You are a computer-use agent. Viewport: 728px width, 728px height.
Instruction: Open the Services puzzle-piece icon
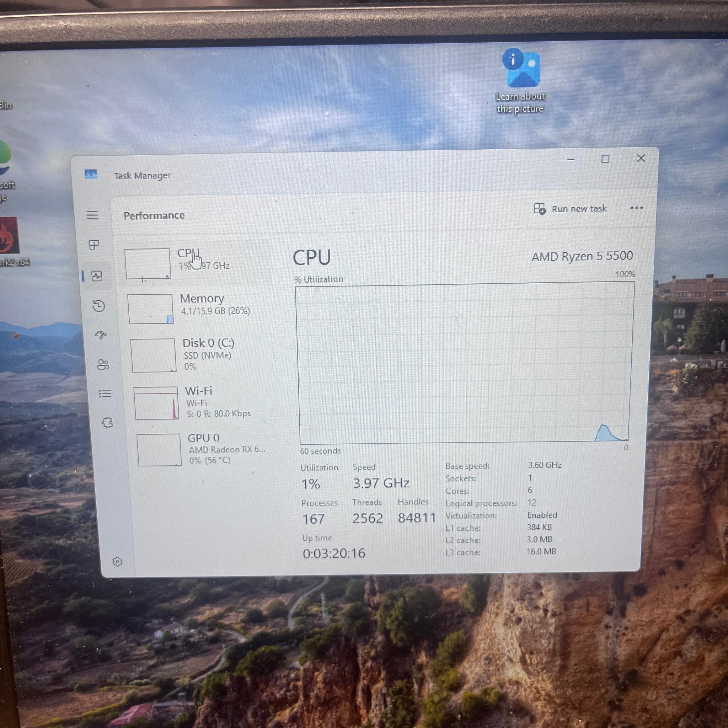click(107, 422)
